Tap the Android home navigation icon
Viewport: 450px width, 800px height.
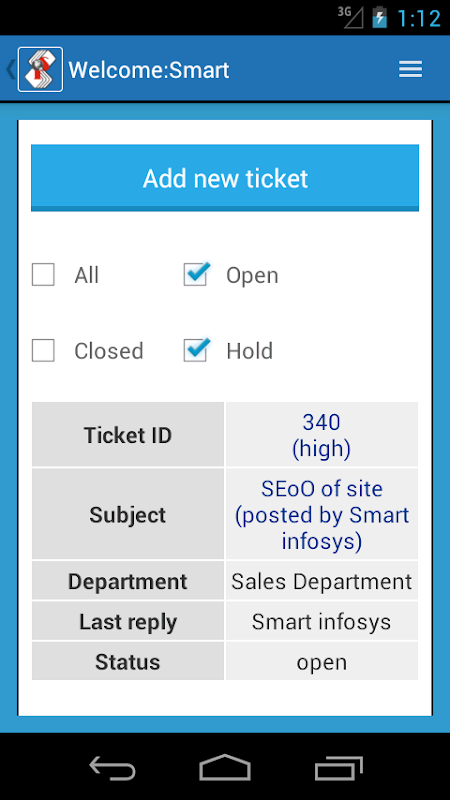click(x=225, y=768)
